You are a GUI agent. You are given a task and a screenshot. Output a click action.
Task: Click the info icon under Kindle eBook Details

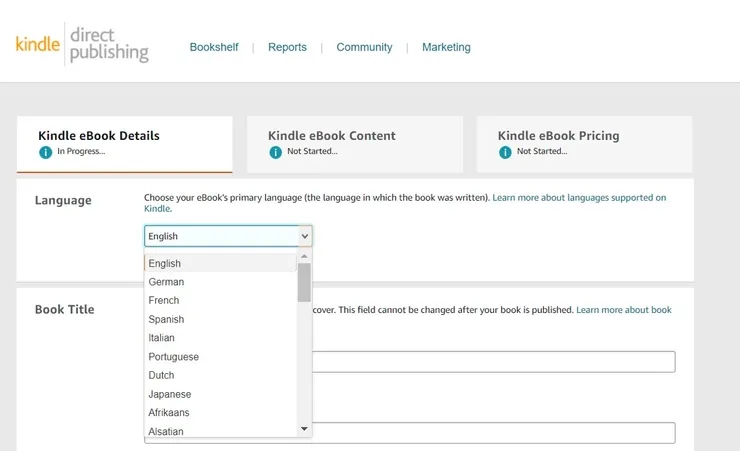pyautogui.click(x=45, y=152)
